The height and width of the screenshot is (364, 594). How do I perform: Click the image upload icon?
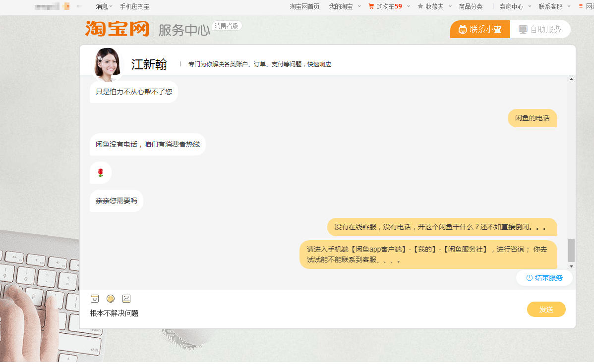126,299
